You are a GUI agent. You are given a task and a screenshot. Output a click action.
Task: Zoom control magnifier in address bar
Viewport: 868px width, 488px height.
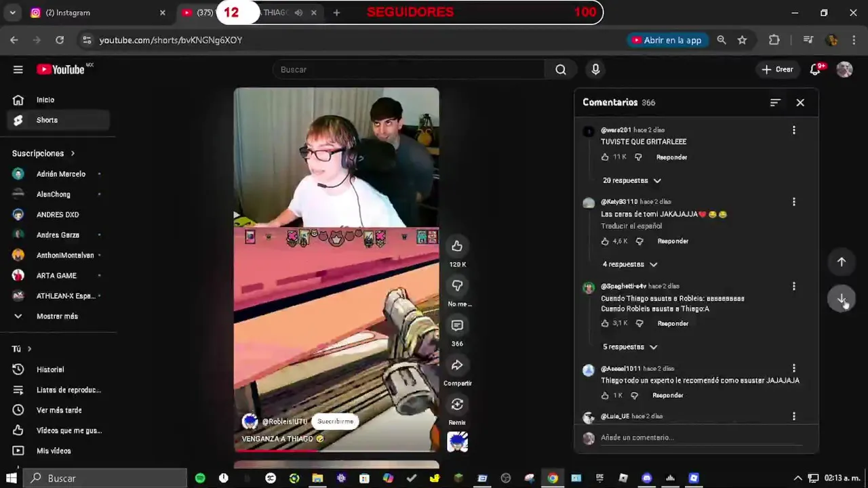click(722, 40)
